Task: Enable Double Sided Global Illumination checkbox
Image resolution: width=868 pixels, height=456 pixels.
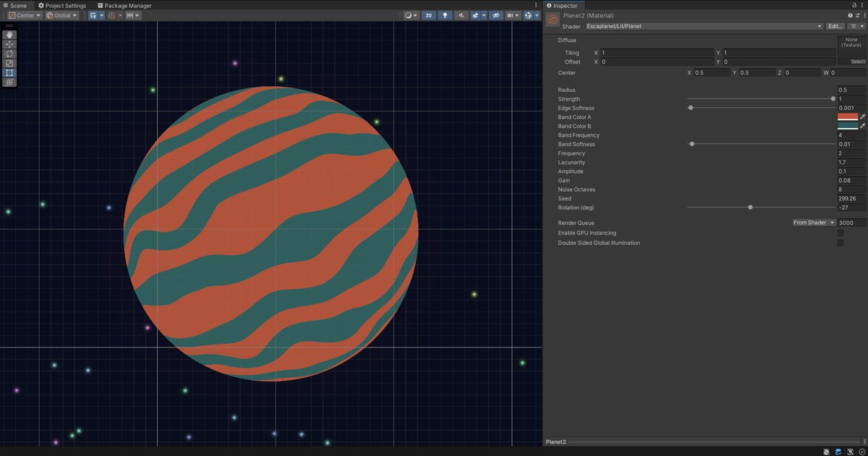Action: pos(841,242)
